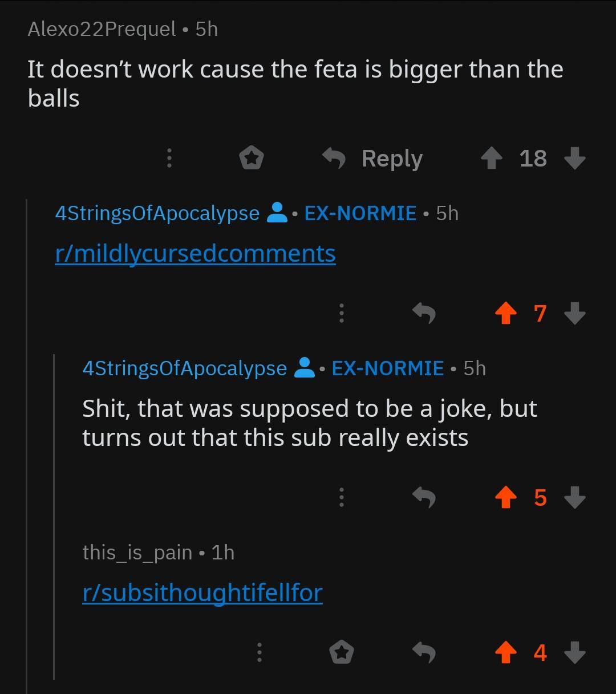Open Alexo22Prequel's user profile
This screenshot has width=616, height=694.
tap(102, 29)
